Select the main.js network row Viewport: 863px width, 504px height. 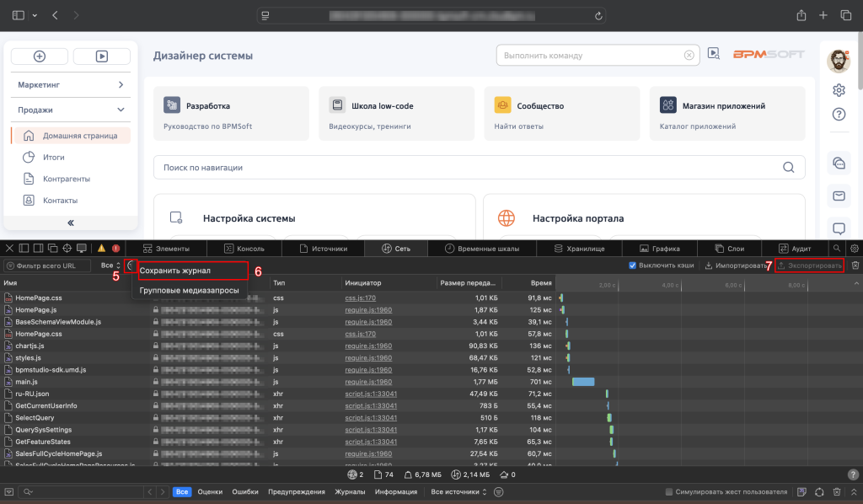[277, 382]
